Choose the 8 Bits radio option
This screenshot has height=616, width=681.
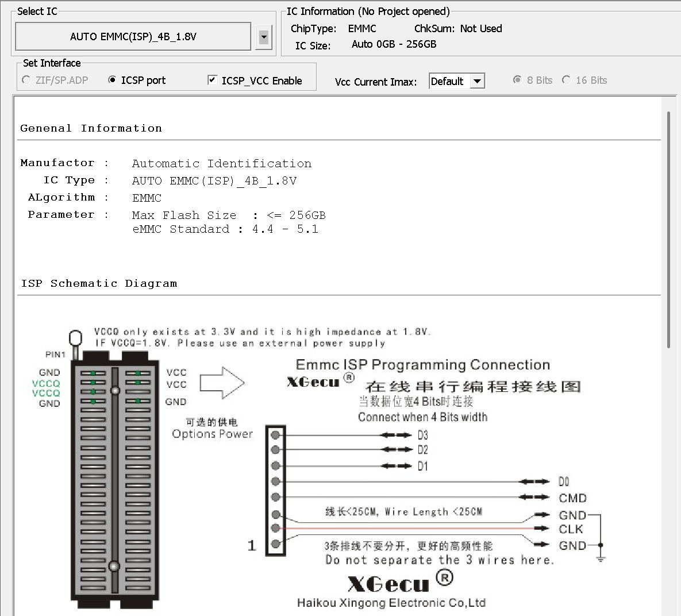tap(517, 80)
